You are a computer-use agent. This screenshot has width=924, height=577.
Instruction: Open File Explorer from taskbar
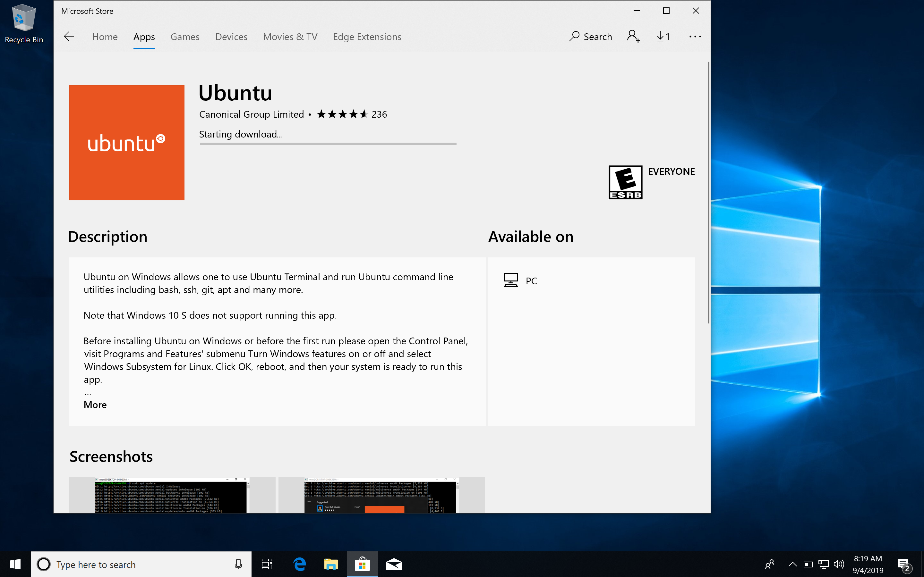click(331, 564)
